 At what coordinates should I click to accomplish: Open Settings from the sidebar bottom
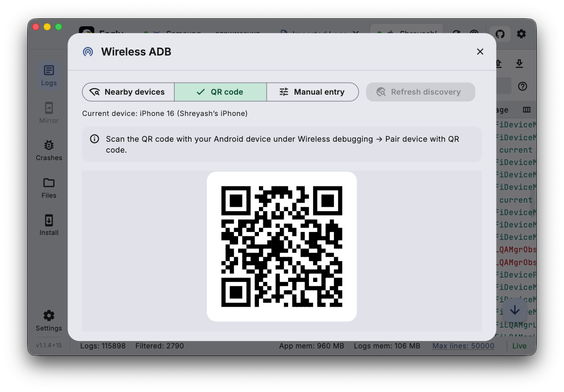(x=49, y=321)
